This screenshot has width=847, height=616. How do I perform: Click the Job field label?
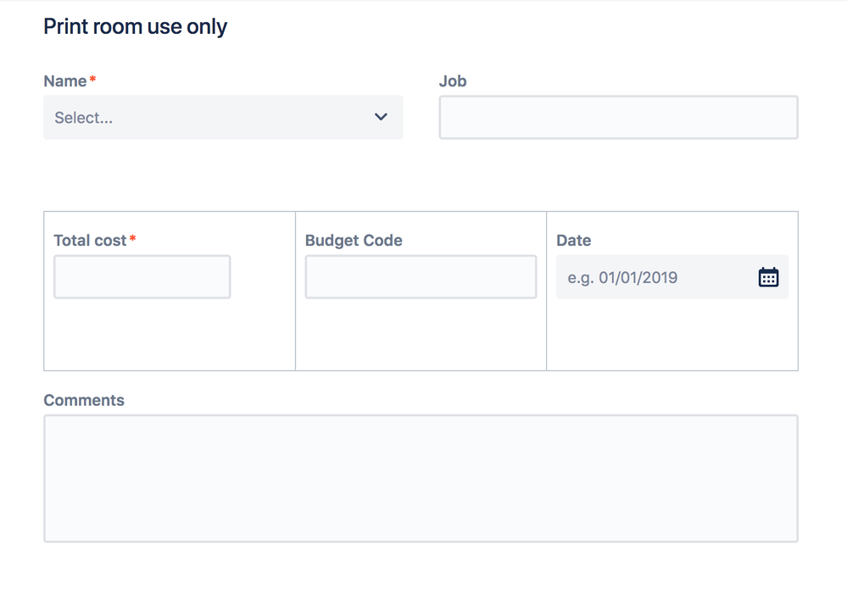(x=453, y=81)
